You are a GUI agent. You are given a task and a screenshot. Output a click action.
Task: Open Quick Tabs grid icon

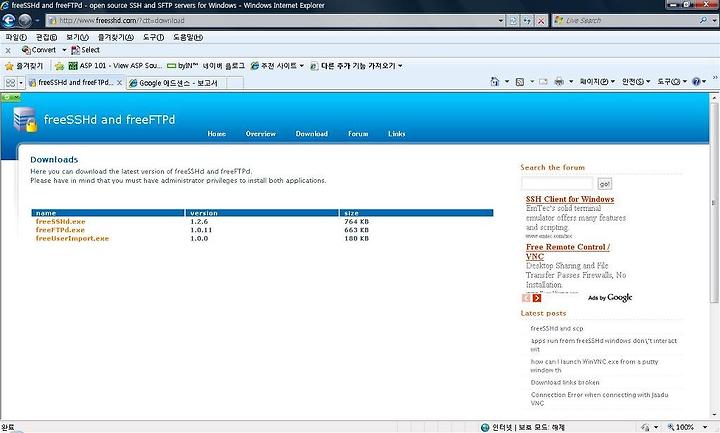pos(10,83)
